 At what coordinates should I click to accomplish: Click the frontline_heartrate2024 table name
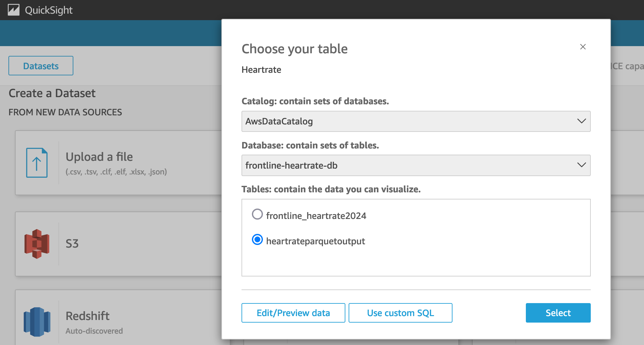pos(316,216)
